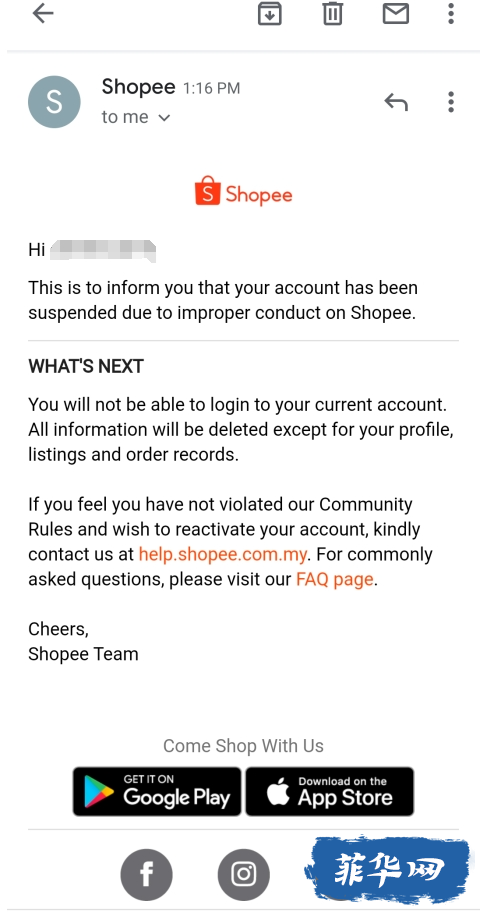Click the orange Shopee logo in email
Image resolution: width=480 pixels, height=916 pixels.
coord(243,192)
